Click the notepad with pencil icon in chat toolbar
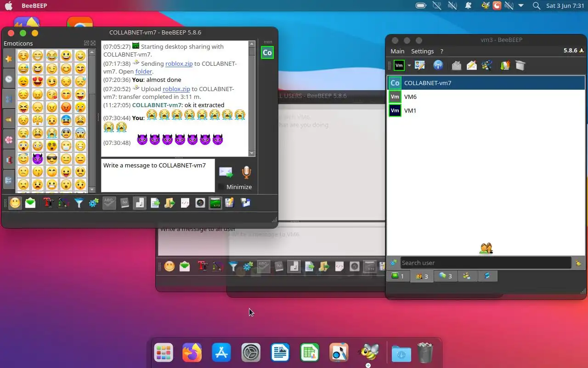The height and width of the screenshot is (368, 588). coord(230,203)
